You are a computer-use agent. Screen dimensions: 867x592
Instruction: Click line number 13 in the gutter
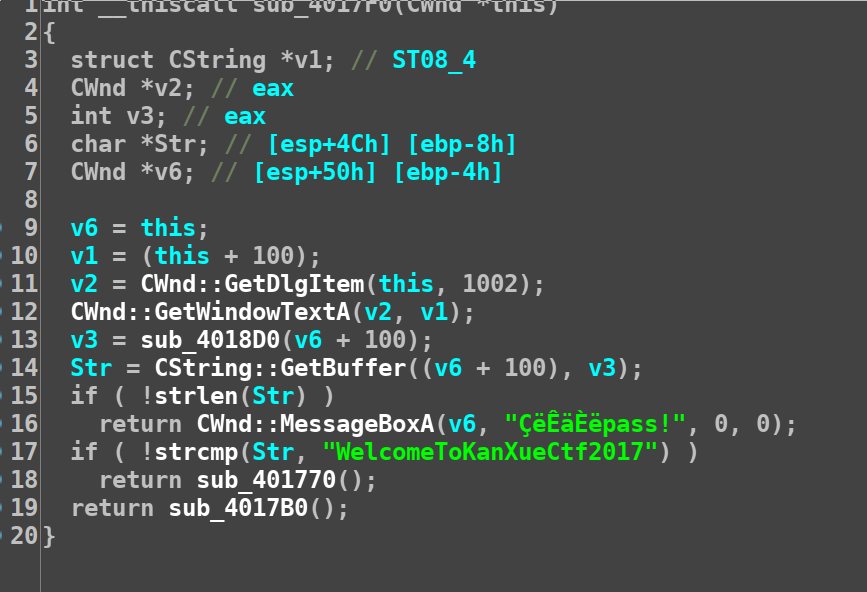[x=24, y=340]
